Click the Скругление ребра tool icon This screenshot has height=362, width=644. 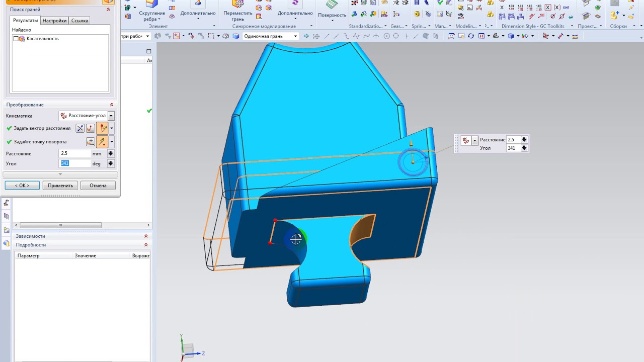(x=152, y=4)
